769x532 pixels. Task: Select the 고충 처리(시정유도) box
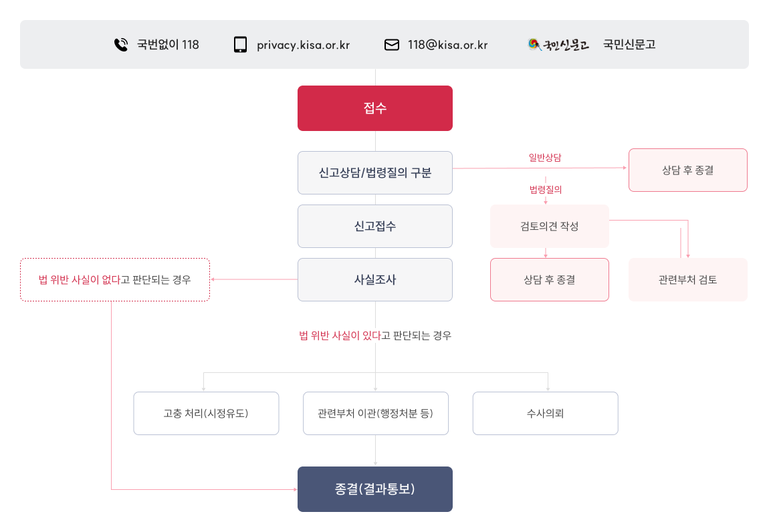click(x=206, y=413)
